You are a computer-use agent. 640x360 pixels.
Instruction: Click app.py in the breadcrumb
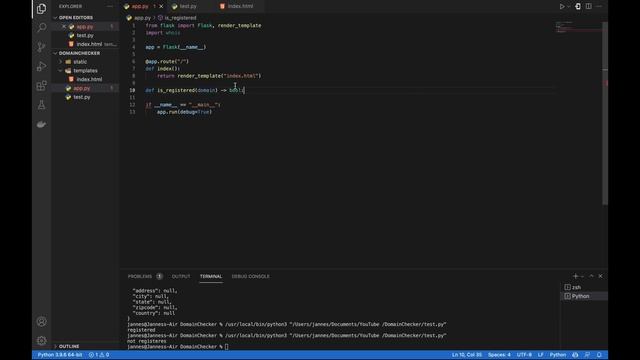[142, 18]
